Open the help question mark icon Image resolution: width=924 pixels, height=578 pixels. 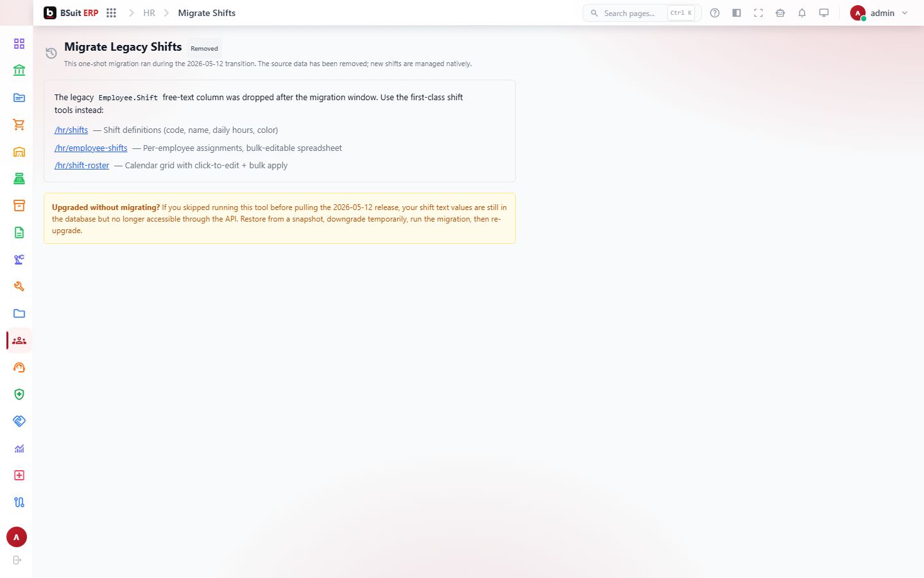point(715,13)
